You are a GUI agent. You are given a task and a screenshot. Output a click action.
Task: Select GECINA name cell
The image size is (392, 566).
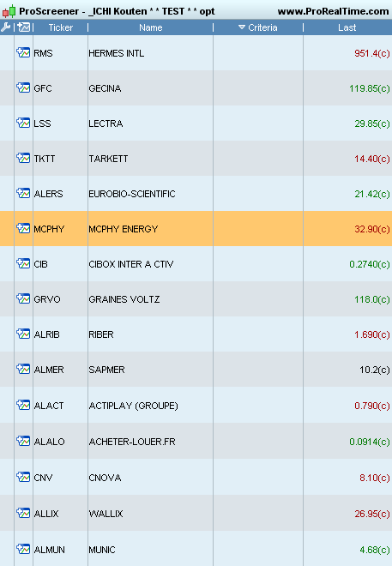click(x=150, y=88)
